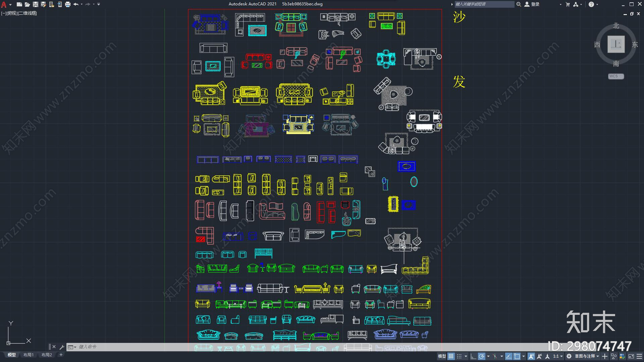Open workspace switching gear icon
This screenshot has width=644, height=362.
569,356
